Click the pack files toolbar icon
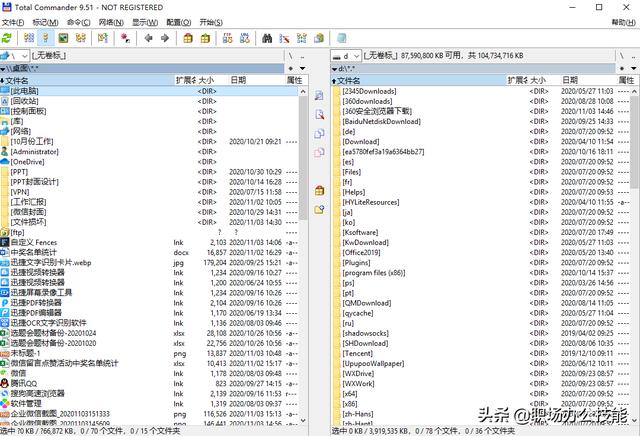 (188, 38)
